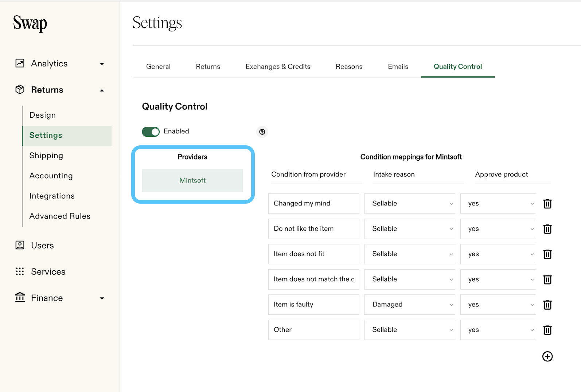Click the Item is faulty condition field
The width and height of the screenshot is (581, 392).
313,305
